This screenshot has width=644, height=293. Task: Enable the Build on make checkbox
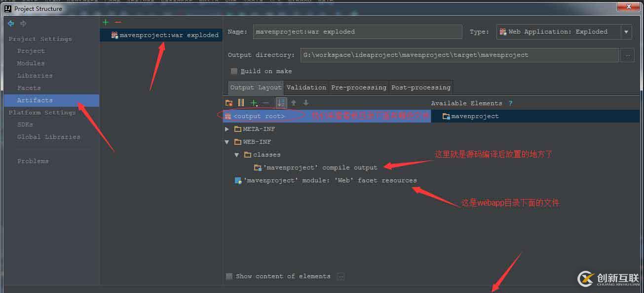point(234,71)
